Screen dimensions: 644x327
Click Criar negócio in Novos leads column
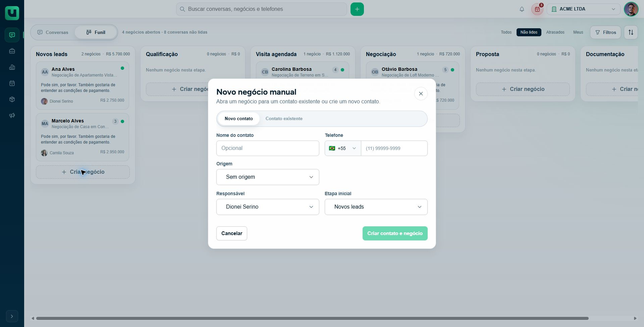pyautogui.click(x=83, y=172)
